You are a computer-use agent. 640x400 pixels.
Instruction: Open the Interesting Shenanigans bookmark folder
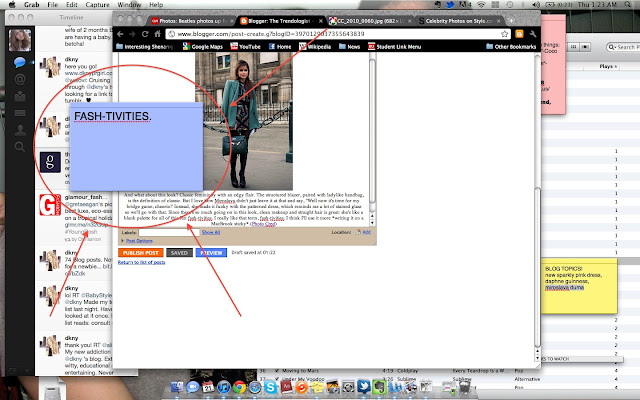point(145,47)
